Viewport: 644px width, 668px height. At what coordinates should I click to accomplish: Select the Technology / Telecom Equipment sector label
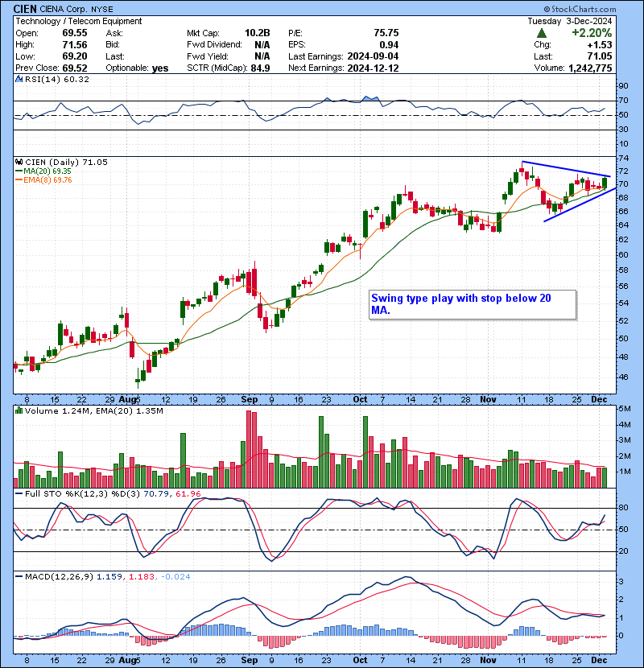(79, 21)
